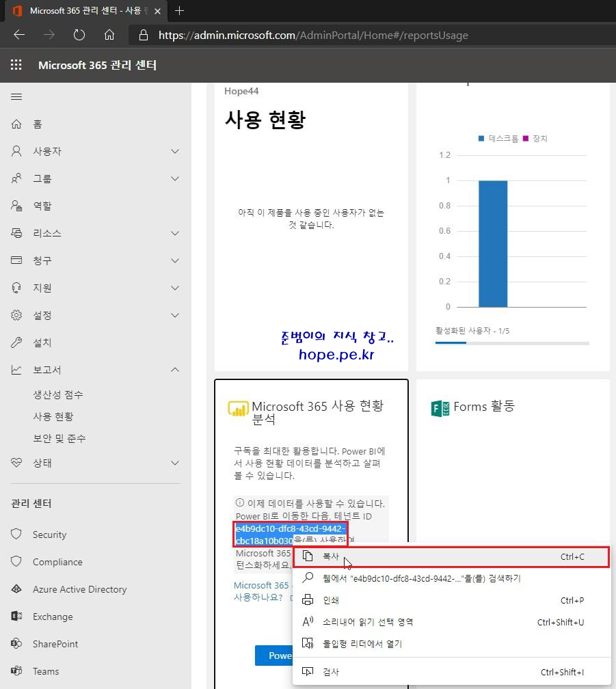The height and width of the screenshot is (689, 616).
Task: Close the Microsoft 365 관리 센터 tab
Action: [158, 12]
